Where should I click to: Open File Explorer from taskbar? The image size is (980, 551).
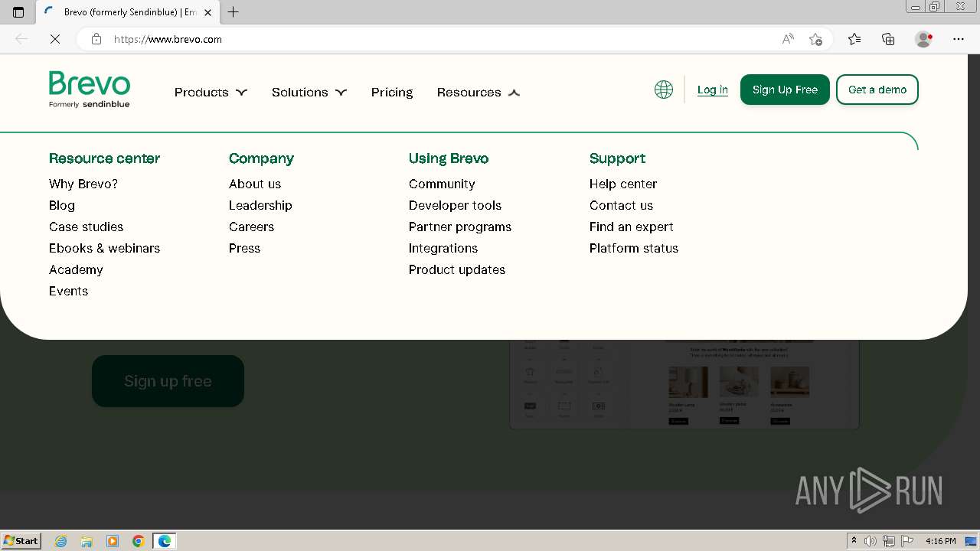pos(87,541)
